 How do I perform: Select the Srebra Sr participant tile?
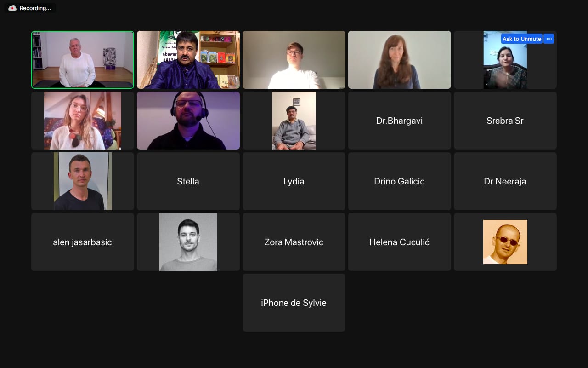point(505,121)
